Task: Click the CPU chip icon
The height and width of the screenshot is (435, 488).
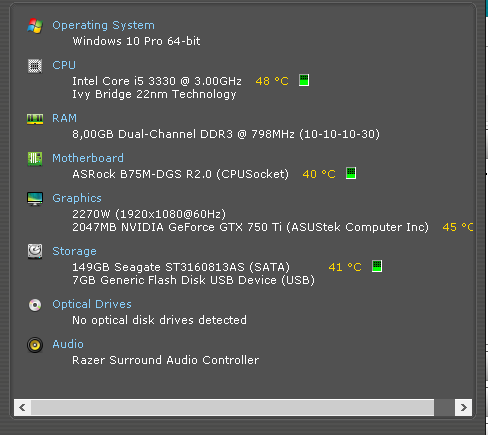Action: coord(35,66)
